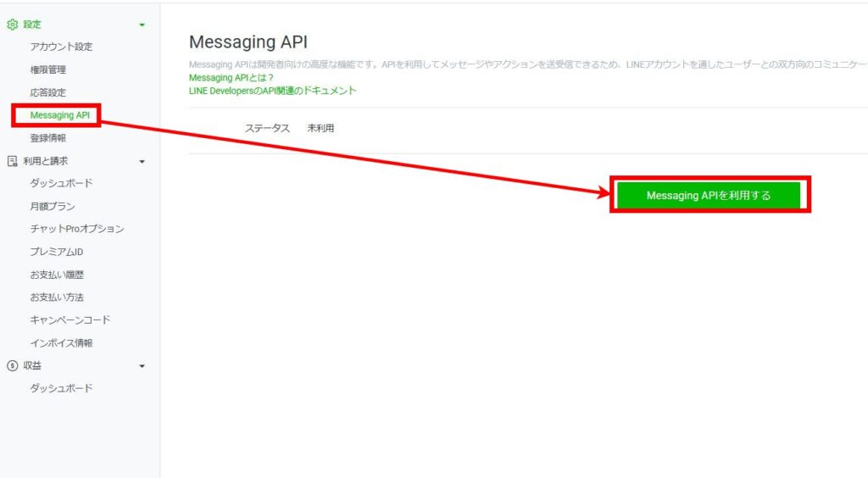This screenshot has width=868, height=478.
Task: Collapse the 設定 section arrow
Action: pyautogui.click(x=142, y=25)
